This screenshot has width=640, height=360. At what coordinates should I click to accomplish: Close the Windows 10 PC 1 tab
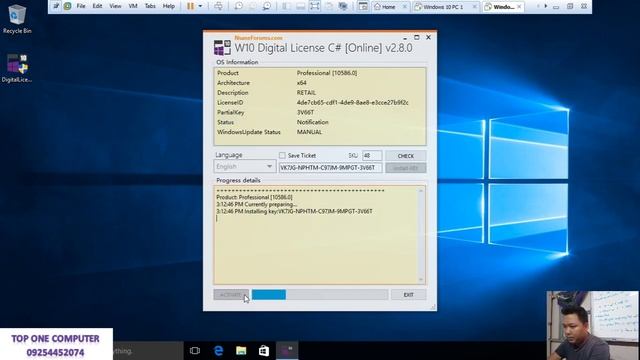(x=474, y=7)
